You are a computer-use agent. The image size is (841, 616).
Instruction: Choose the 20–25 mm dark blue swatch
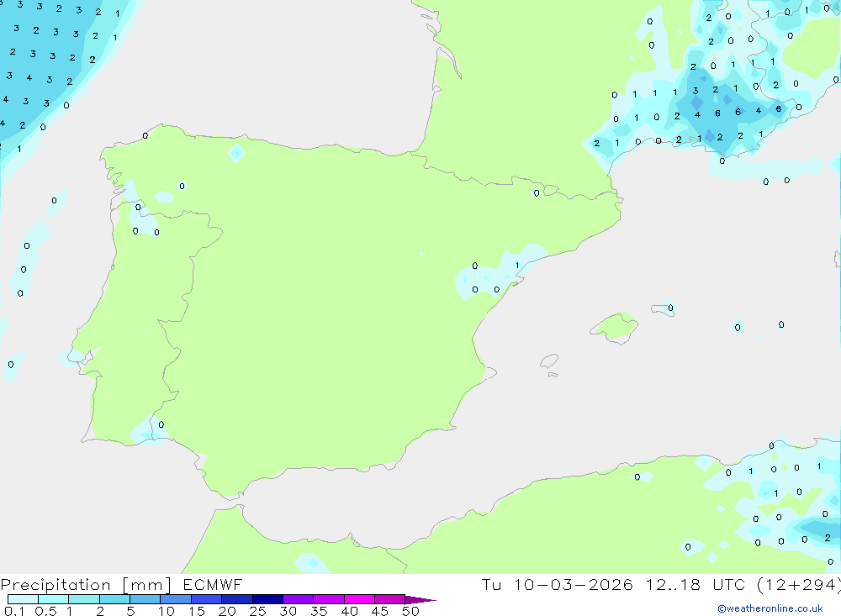coord(236,599)
